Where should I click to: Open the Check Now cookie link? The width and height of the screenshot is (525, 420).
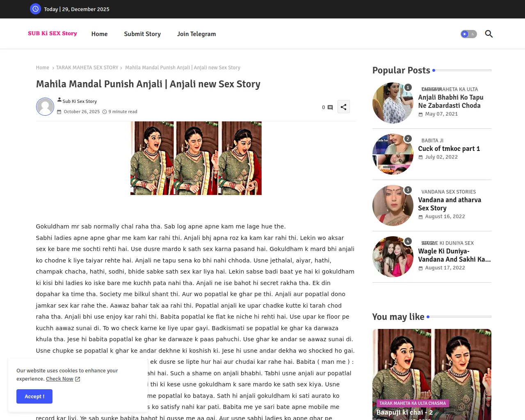coord(59,379)
